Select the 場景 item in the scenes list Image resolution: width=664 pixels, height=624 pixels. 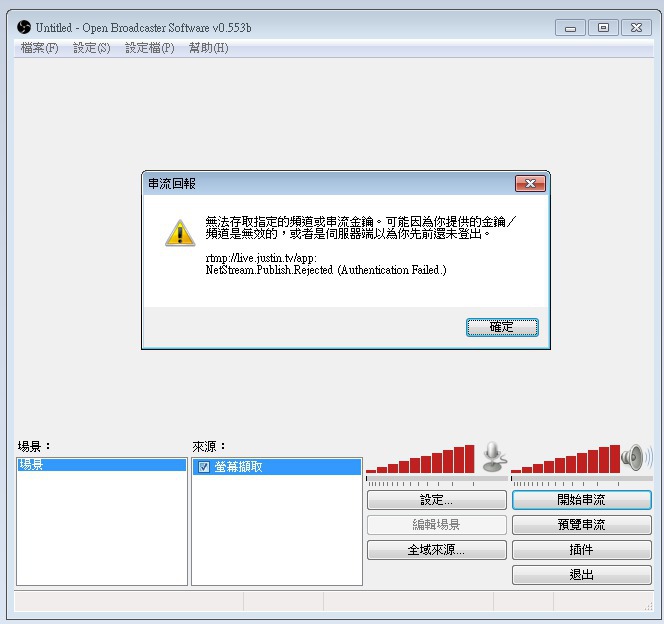[102, 465]
